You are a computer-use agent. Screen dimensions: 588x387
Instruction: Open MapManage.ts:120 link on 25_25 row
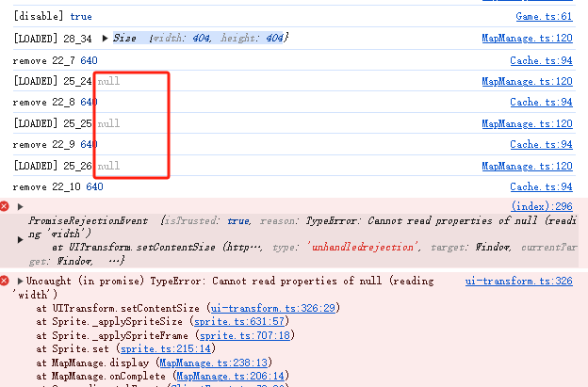[x=527, y=123]
